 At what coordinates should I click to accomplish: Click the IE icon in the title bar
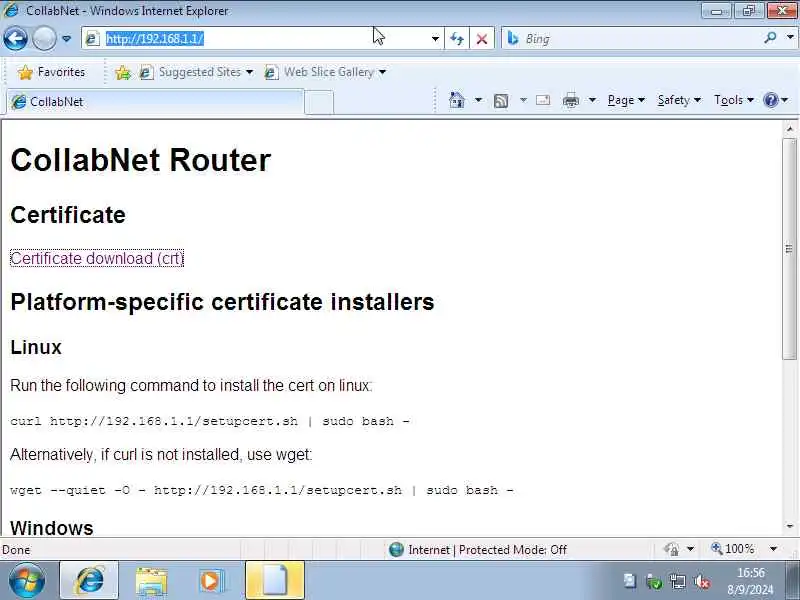coord(11,10)
